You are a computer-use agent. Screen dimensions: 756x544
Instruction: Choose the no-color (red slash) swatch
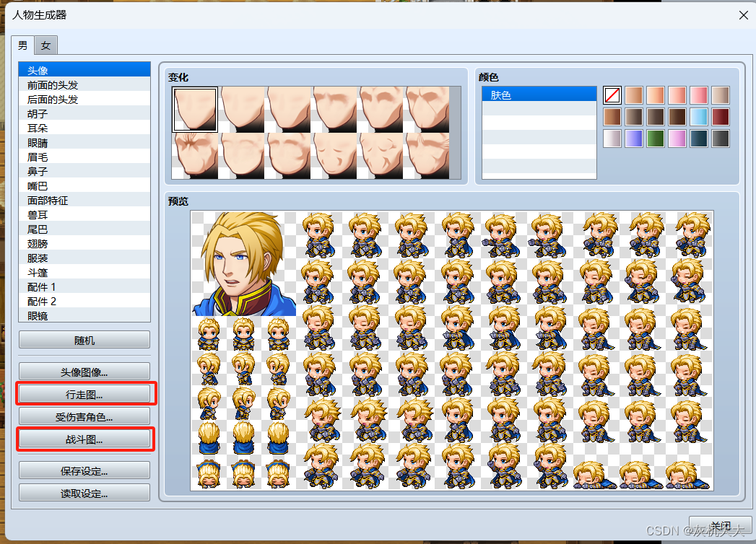(612, 95)
